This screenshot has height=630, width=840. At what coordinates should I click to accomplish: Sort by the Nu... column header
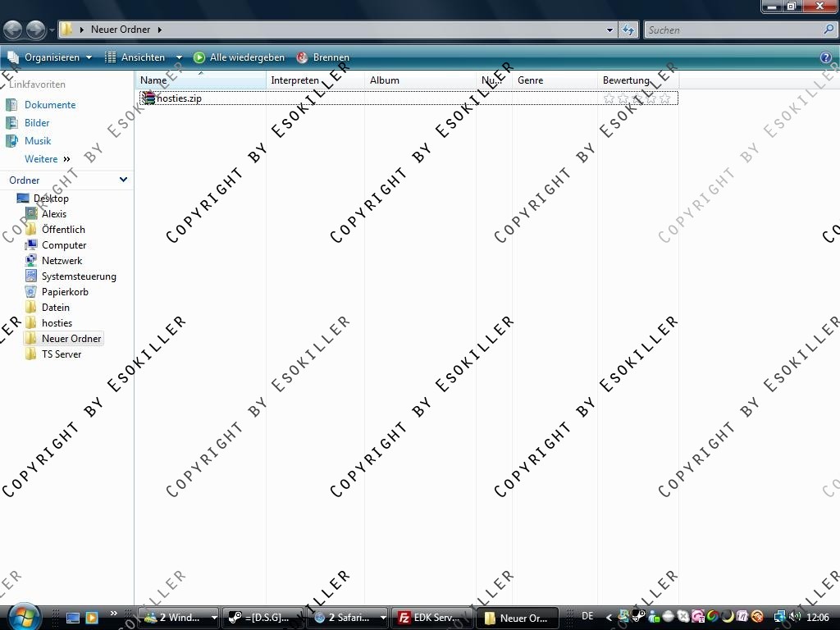tap(495, 80)
